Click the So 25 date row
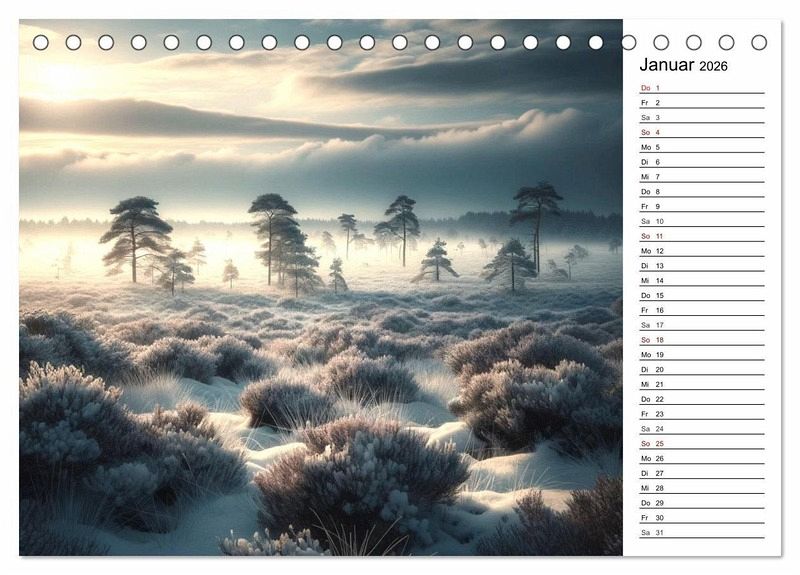Image resolution: width=800 pixels, height=575 pixels. [x=700, y=443]
